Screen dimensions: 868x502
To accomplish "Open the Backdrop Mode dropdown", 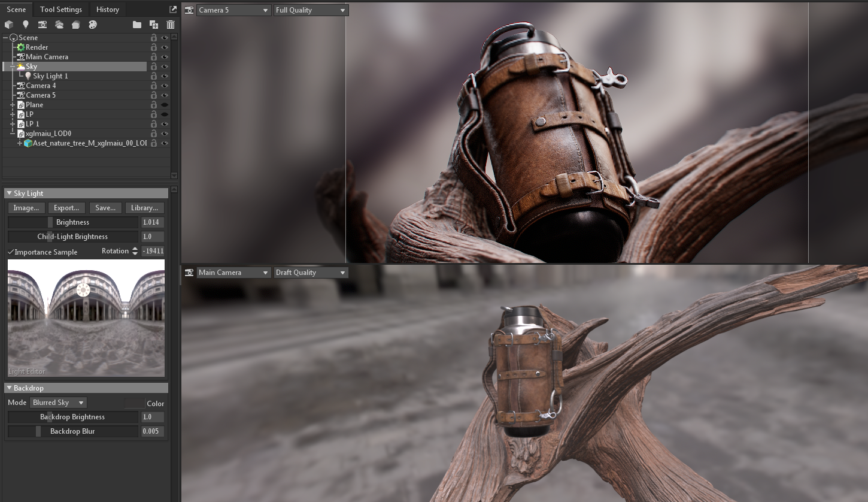I will [58, 403].
